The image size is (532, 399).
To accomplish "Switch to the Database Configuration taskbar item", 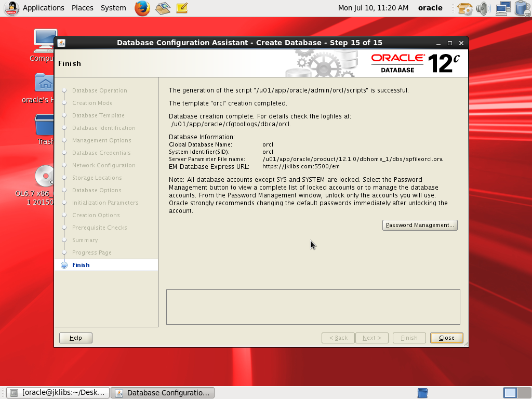I will tap(163, 393).
